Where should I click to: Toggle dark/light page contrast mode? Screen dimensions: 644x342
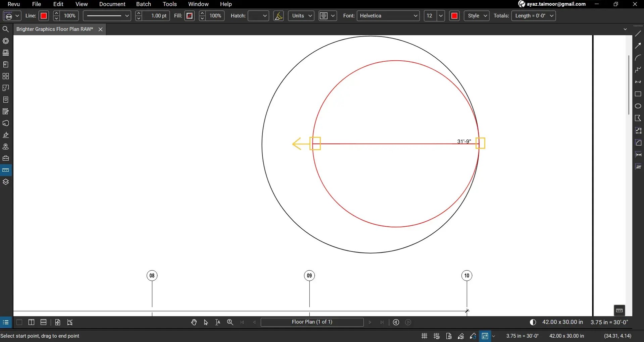click(533, 322)
